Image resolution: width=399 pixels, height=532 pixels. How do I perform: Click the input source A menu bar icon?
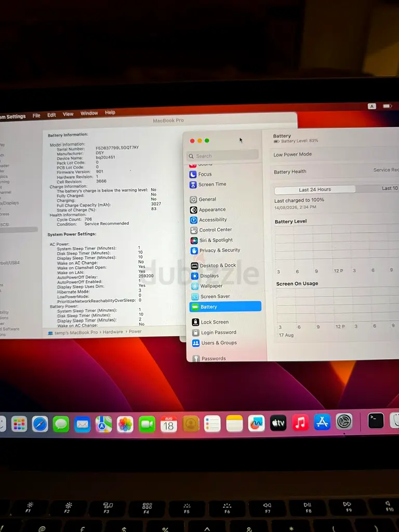pyautogui.click(x=372, y=106)
